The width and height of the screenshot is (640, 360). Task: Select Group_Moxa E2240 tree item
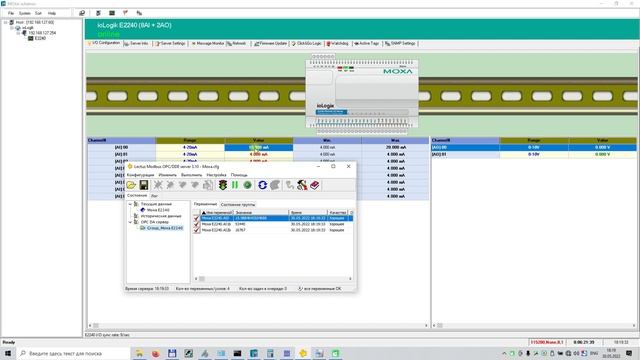pos(165,228)
